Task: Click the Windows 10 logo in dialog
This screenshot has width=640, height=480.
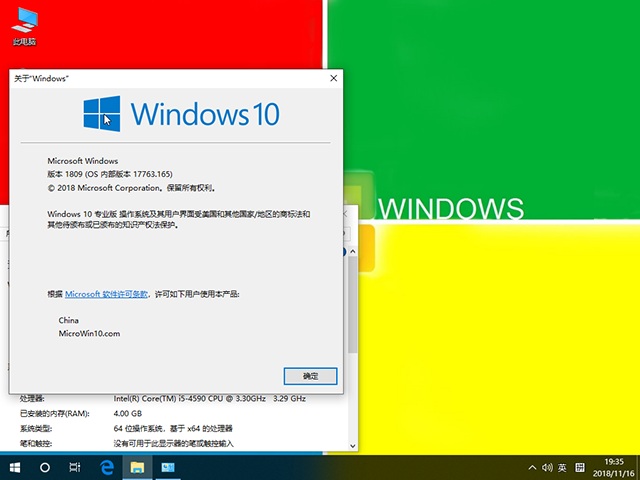Action: (x=182, y=113)
